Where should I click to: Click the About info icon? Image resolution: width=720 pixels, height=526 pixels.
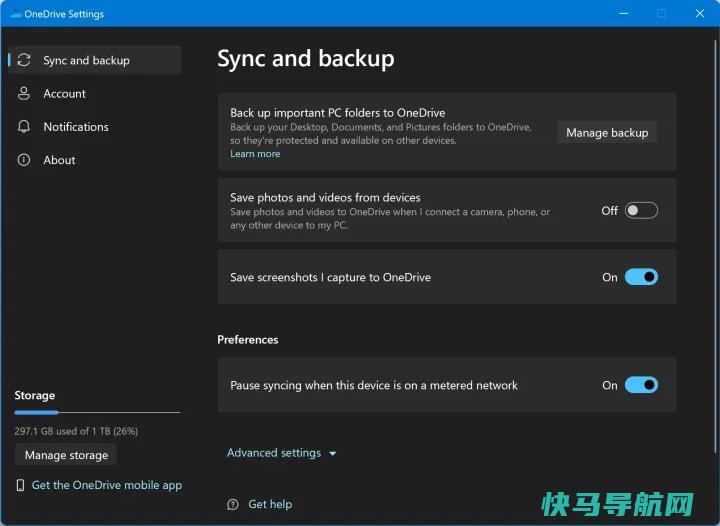(24, 160)
